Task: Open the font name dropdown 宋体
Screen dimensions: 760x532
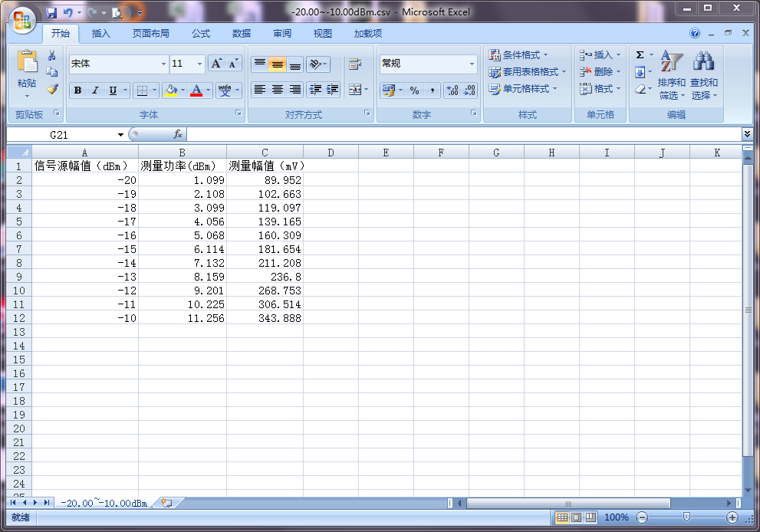Action: point(163,64)
